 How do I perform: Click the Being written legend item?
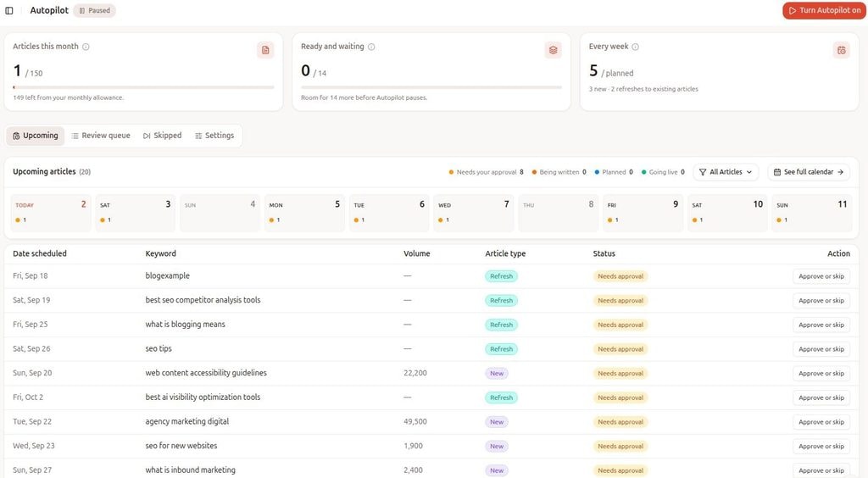tap(559, 172)
